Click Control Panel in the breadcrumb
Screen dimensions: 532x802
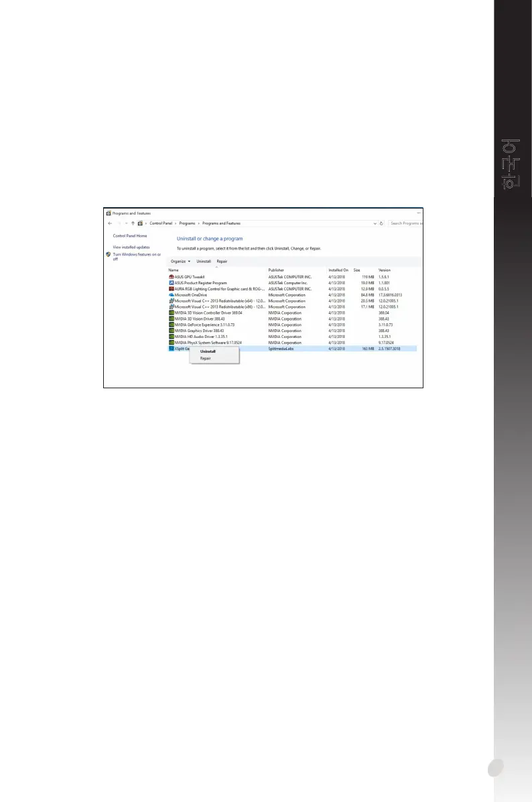tap(161, 223)
